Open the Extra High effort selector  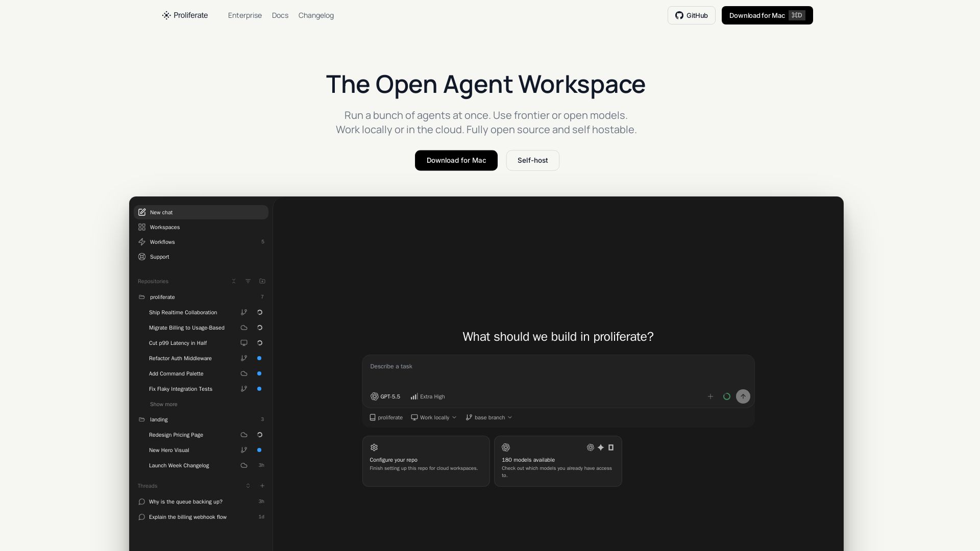[428, 396]
